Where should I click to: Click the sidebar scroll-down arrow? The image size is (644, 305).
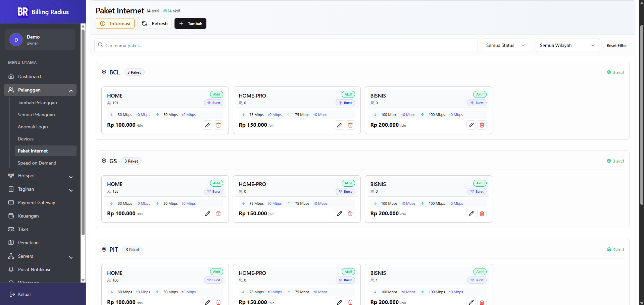coord(83,280)
